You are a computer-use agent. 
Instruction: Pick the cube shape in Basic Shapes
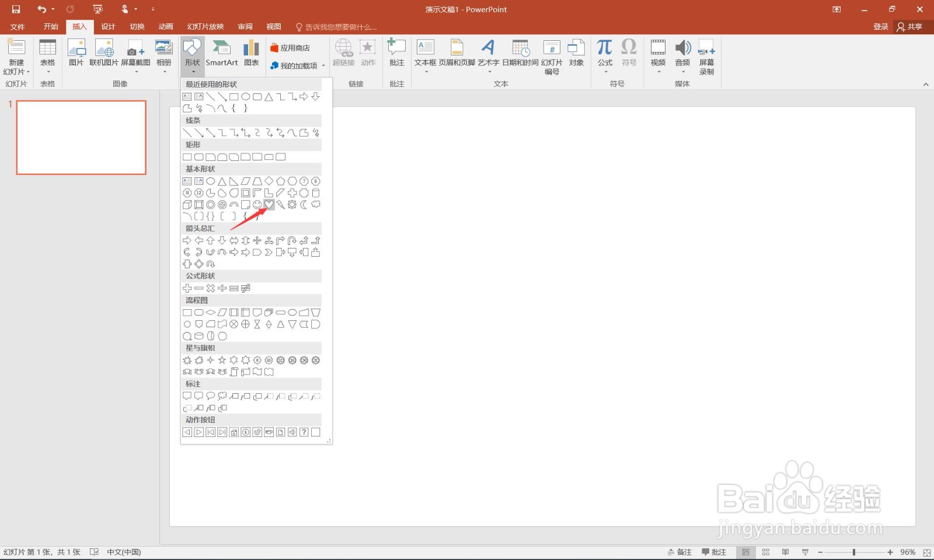point(187,205)
